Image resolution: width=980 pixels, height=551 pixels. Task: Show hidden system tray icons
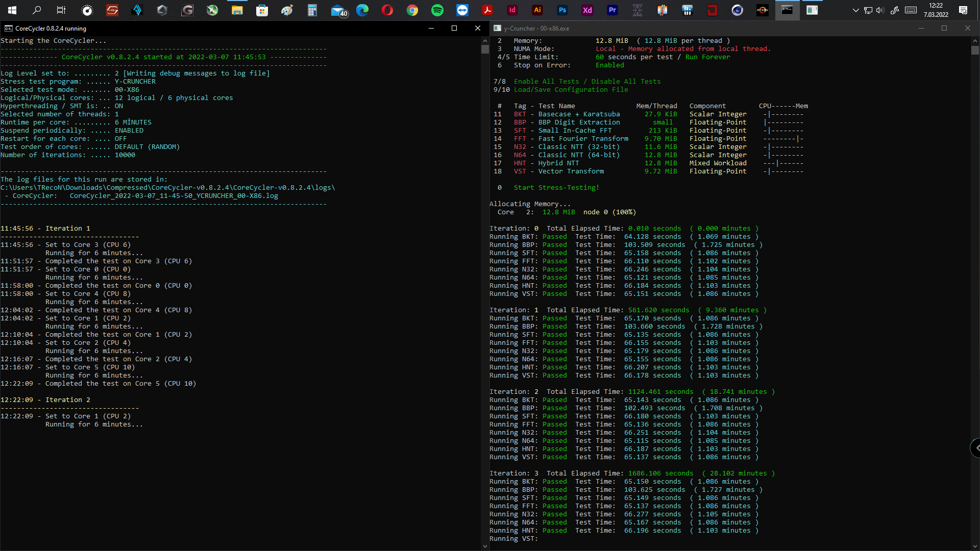click(x=856, y=10)
